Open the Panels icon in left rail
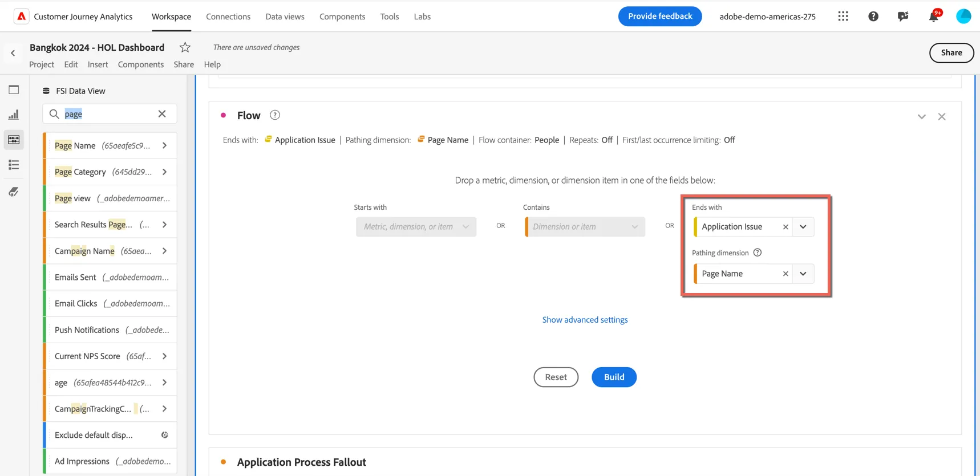 14,89
